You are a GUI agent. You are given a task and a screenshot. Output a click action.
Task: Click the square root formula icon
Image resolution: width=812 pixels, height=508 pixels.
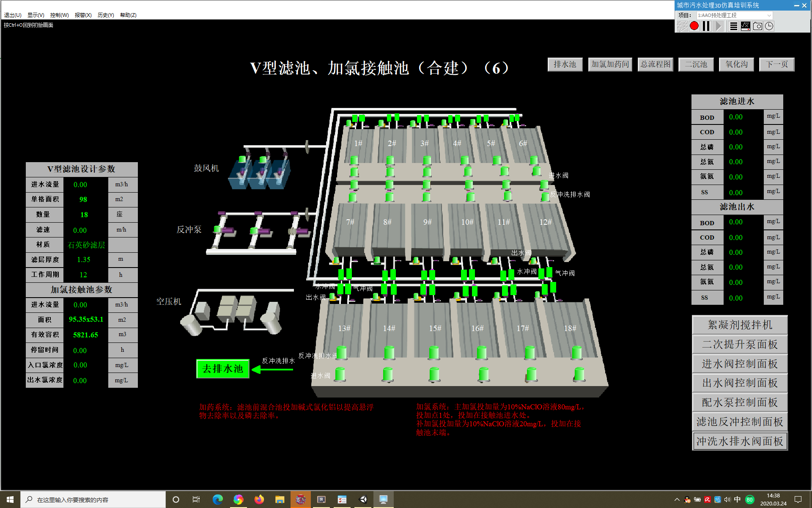point(746,26)
